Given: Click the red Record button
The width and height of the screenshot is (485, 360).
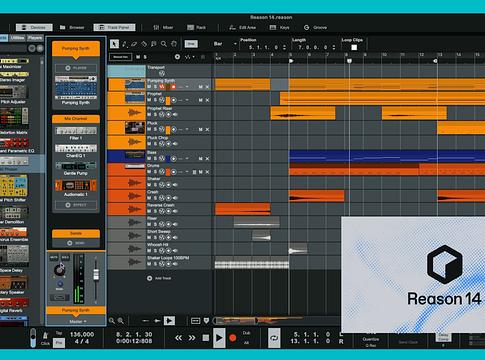Looking at the screenshot, I should [x=233, y=338].
